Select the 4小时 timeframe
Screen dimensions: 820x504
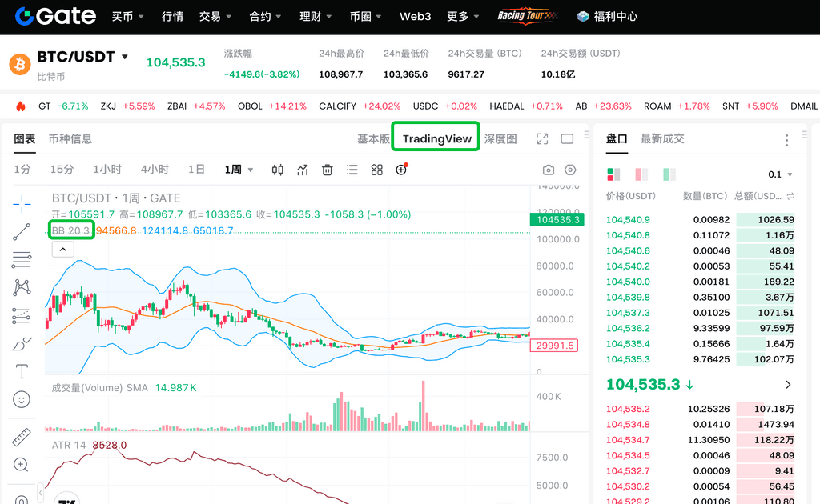click(x=155, y=170)
